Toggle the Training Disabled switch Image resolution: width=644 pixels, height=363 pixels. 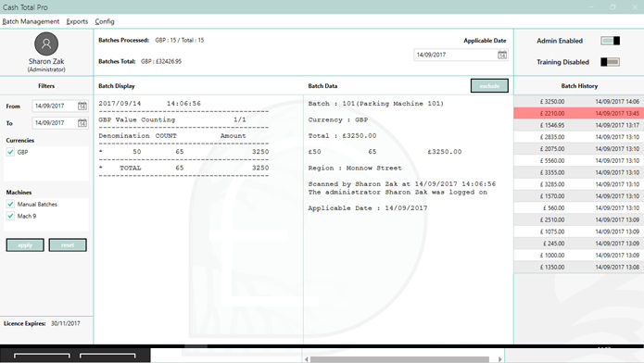pos(610,62)
